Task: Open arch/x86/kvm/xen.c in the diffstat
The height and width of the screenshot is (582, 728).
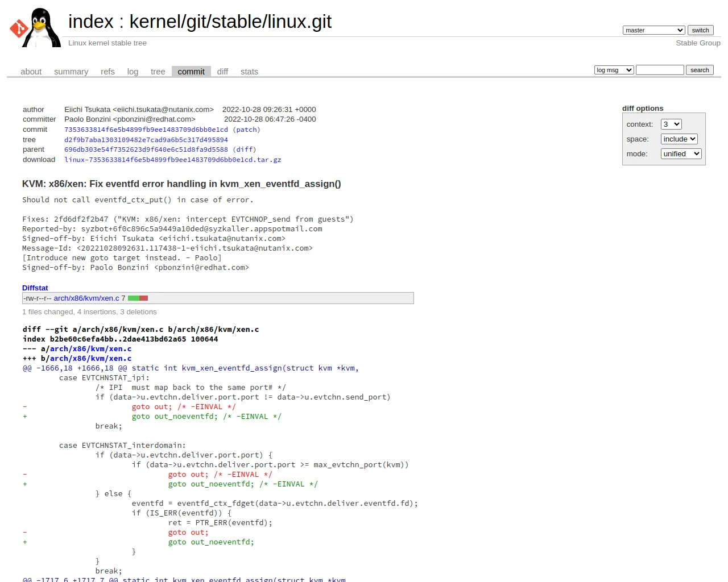Action: 86,298
